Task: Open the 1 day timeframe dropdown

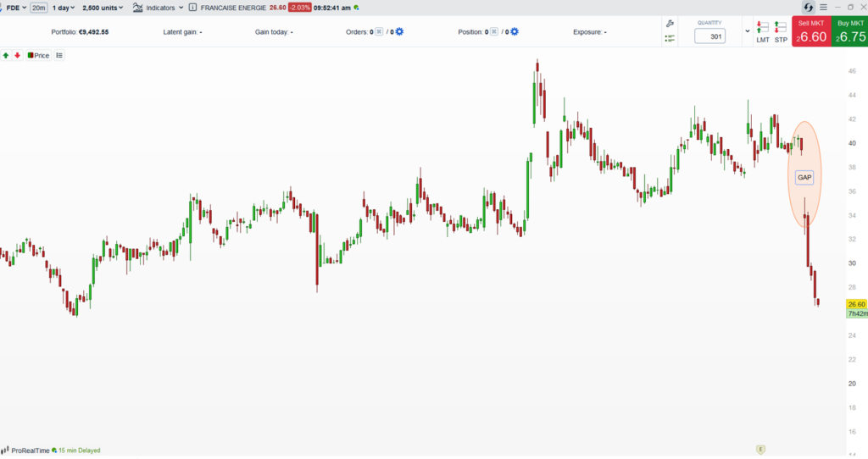Action: (x=63, y=8)
